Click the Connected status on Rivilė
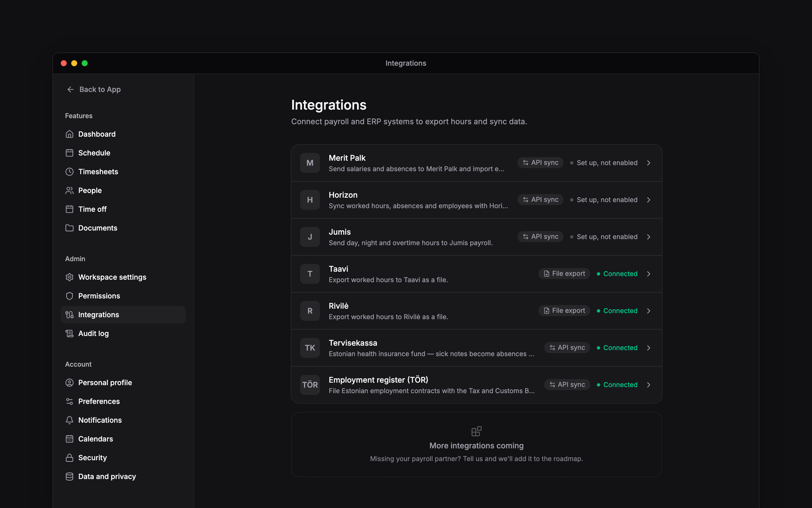The height and width of the screenshot is (508, 812). click(x=617, y=311)
